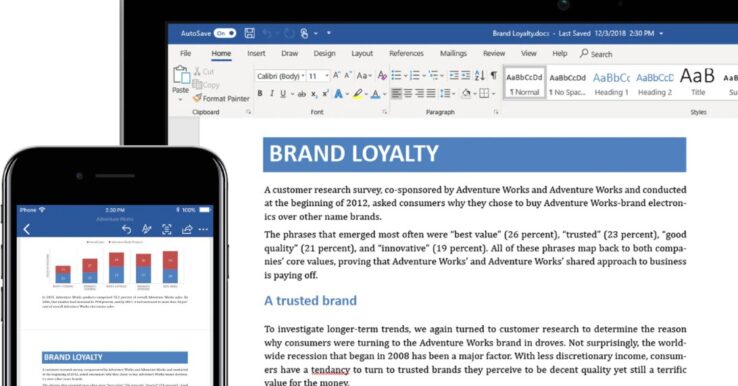This screenshot has width=738, height=386.
Task: Click the Help tab
Action: 560,53
